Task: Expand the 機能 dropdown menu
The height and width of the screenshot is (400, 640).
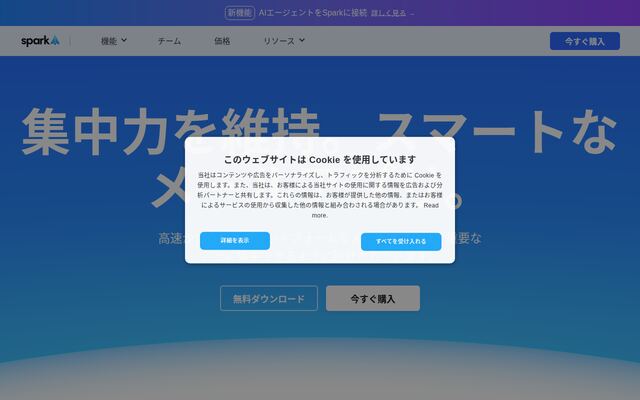Action: (114, 41)
